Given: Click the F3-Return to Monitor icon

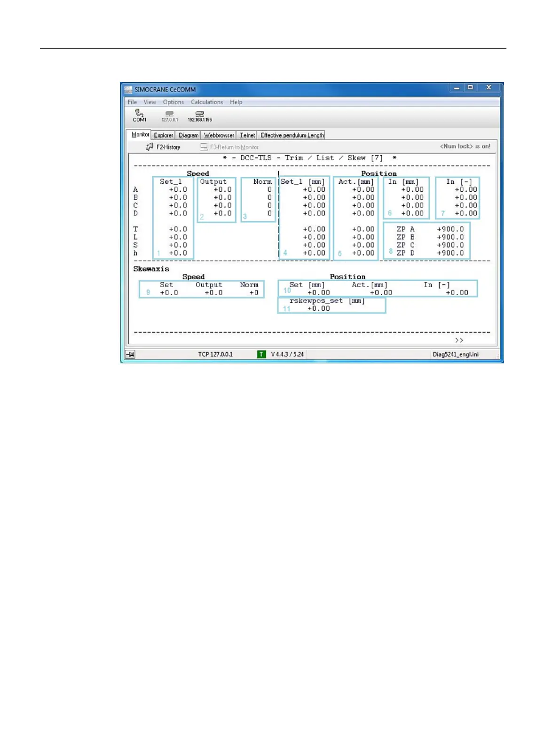Looking at the screenshot, I should tap(204, 147).
